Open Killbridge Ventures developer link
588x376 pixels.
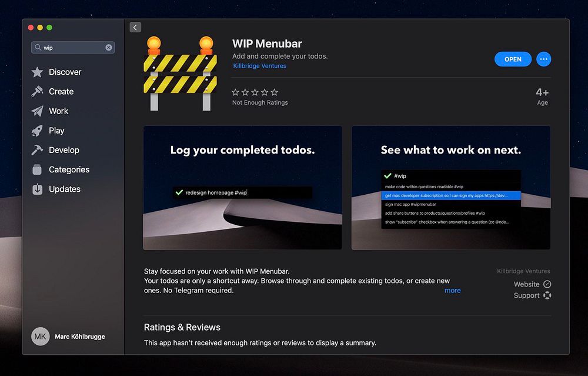tap(259, 66)
